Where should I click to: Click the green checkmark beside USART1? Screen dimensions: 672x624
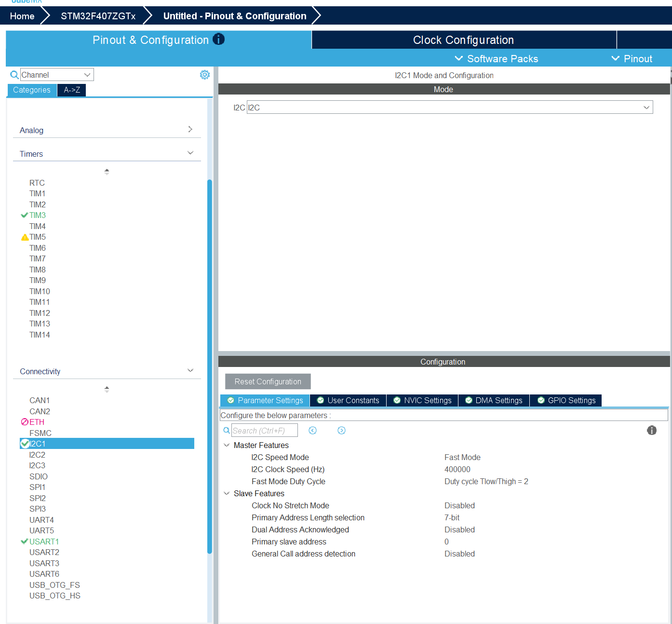tap(24, 542)
